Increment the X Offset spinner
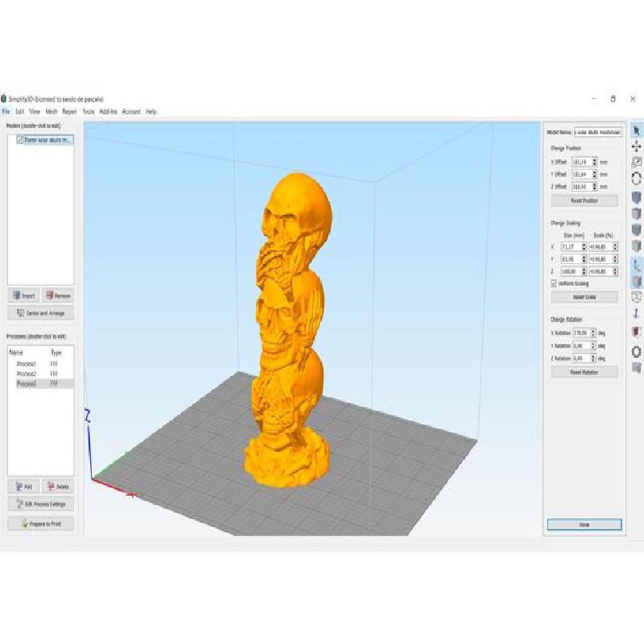The height and width of the screenshot is (644, 644). tap(595, 159)
